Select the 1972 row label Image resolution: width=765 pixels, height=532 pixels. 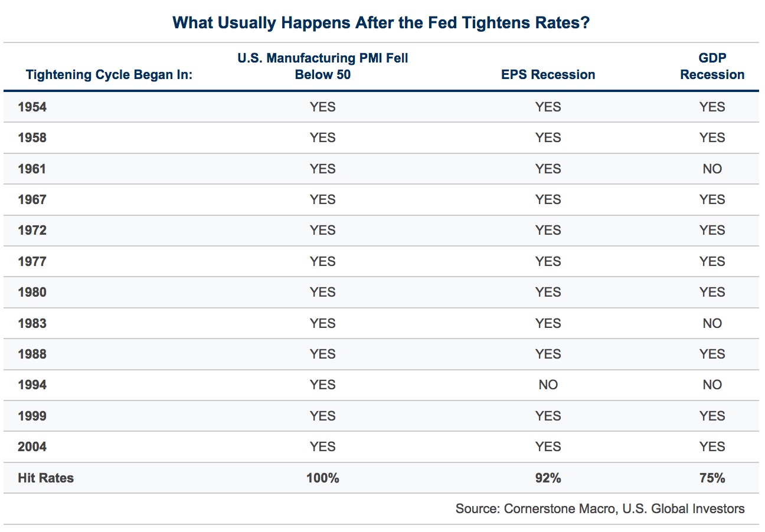pyautogui.click(x=32, y=231)
